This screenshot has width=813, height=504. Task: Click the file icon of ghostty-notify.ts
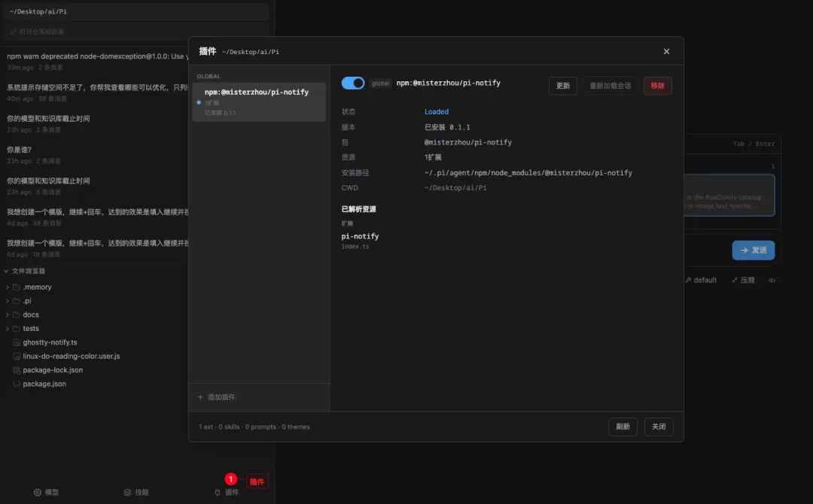(x=17, y=342)
